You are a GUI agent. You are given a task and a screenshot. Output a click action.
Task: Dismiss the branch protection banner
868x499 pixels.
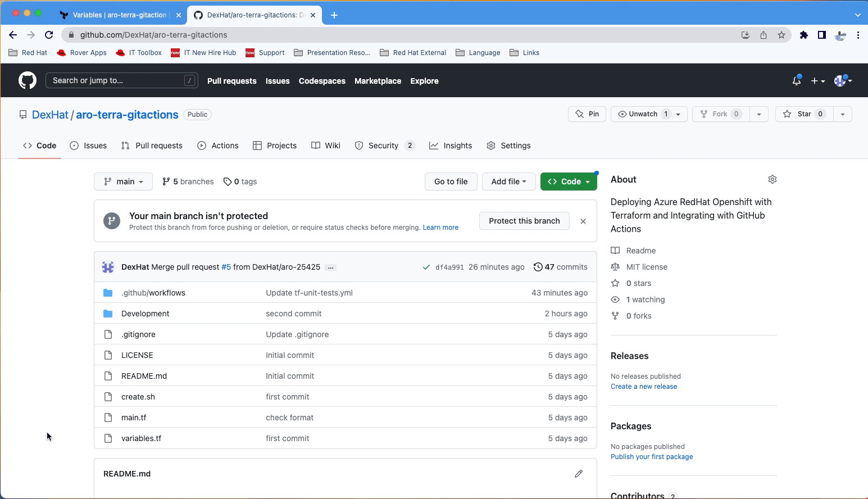(x=583, y=221)
